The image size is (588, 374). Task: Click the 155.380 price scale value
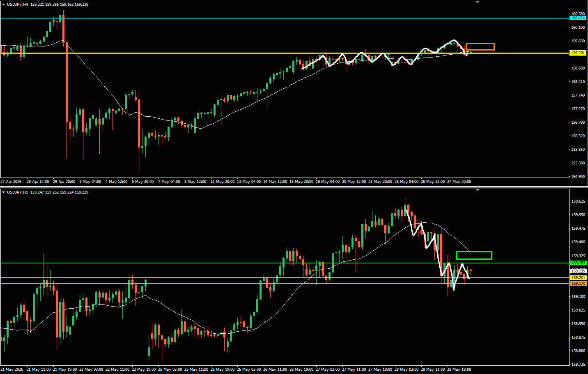[x=578, y=163]
